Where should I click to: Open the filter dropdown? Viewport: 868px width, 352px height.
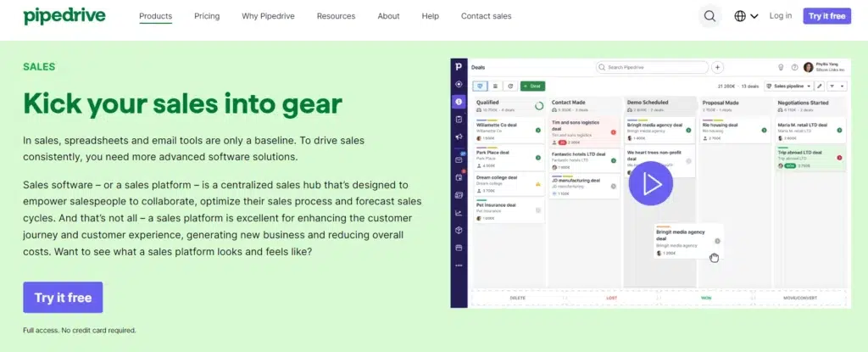pos(837,86)
